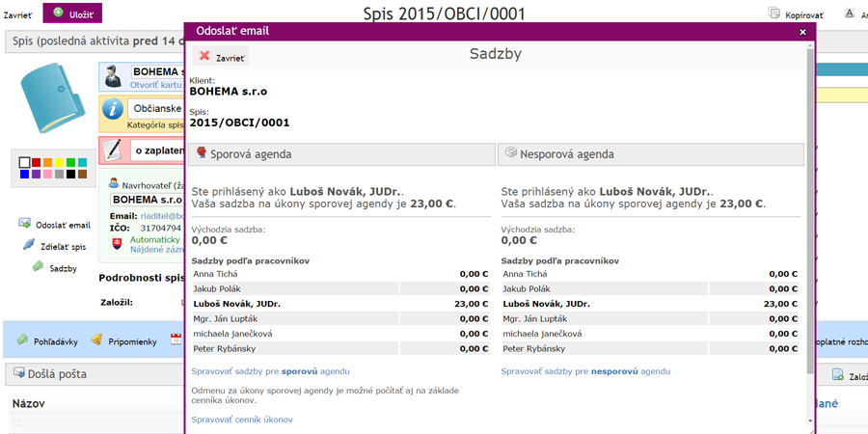This screenshot has height=434, width=868.
Task: Select the black color swatch
Action: (x=70, y=174)
